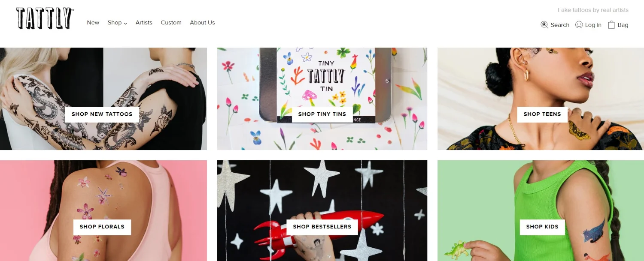Viewport: 644px width, 261px height.
Task: Open the shopping bag icon
Action: [611, 25]
